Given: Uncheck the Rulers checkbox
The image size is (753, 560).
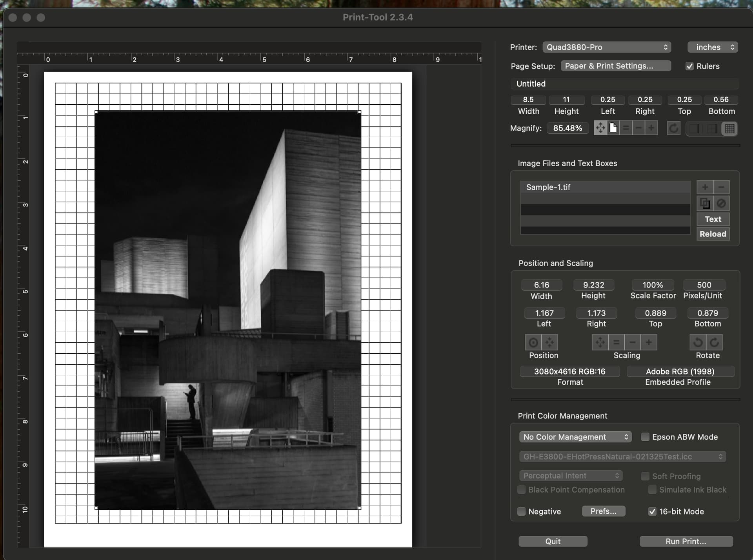Looking at the screenshot, I should coord(689,66).
